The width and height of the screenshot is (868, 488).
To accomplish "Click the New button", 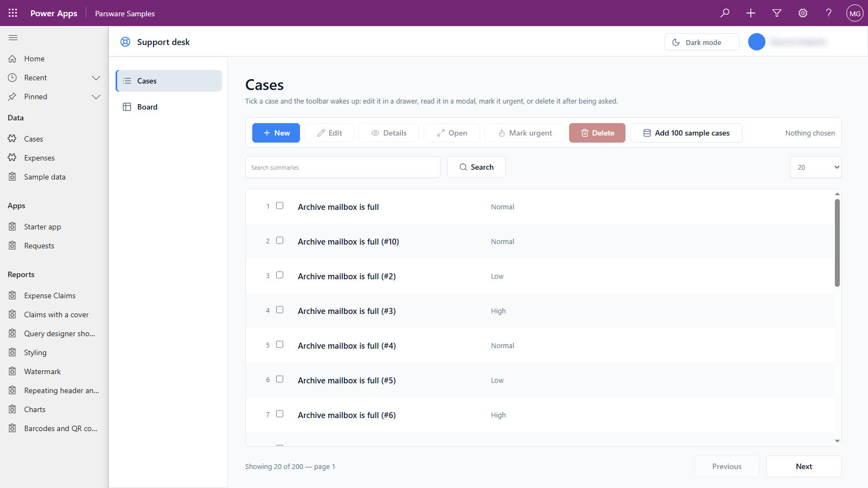I will coord(276,133).
